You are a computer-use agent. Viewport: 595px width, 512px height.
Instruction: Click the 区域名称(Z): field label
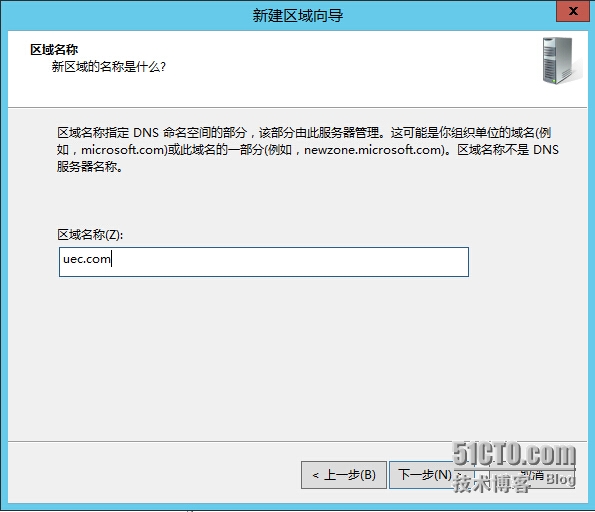tap(90, 235)
